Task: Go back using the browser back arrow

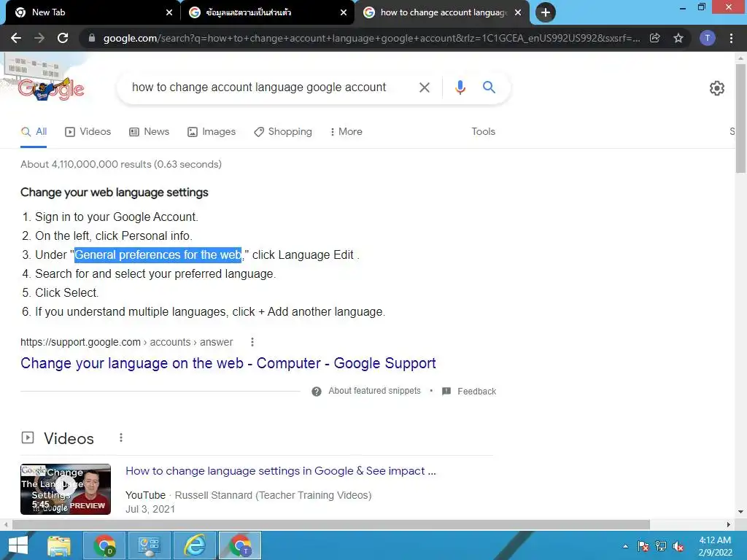Action: coord(16,38)
